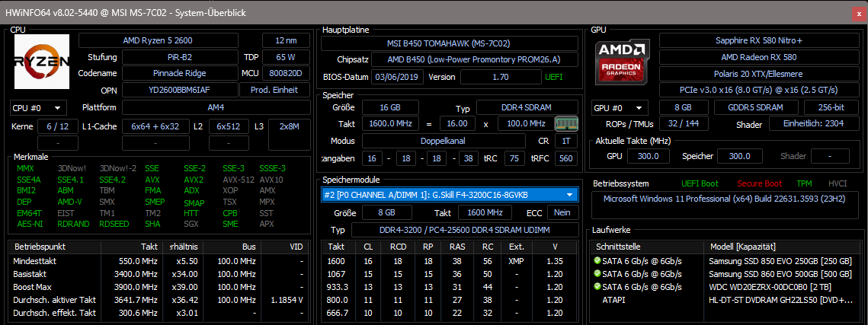Click green status icon for Samsung SSD 850 EVO
Viewport: 868px width, 325px height.
[597, 261]
